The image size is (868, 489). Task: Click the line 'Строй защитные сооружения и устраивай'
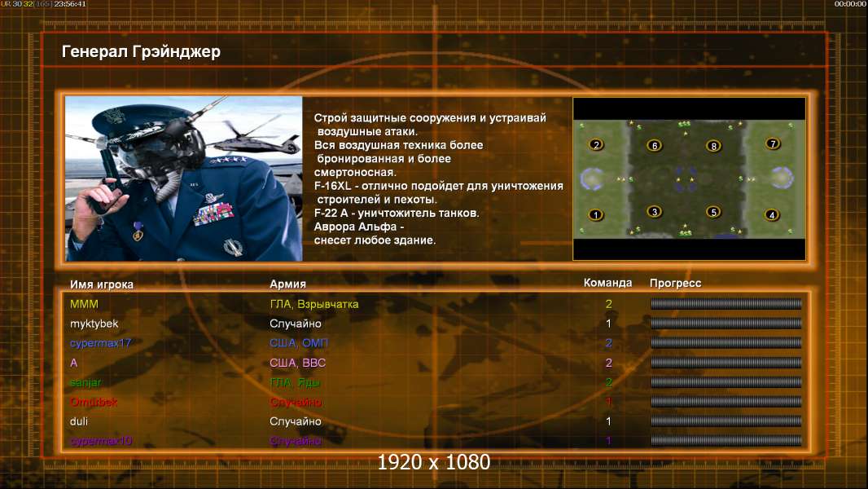pos(430,118)
